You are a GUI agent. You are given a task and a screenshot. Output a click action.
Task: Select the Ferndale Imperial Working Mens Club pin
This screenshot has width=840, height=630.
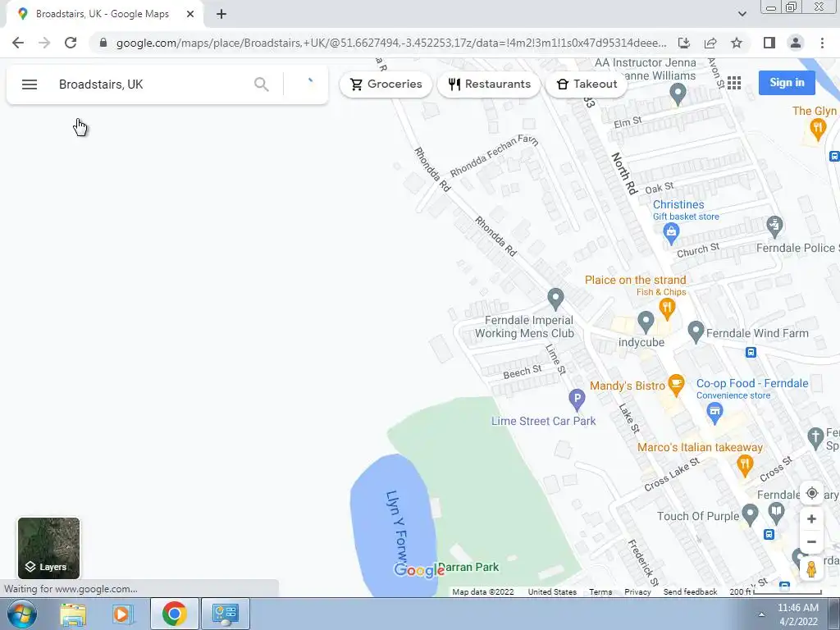(555, 299)
